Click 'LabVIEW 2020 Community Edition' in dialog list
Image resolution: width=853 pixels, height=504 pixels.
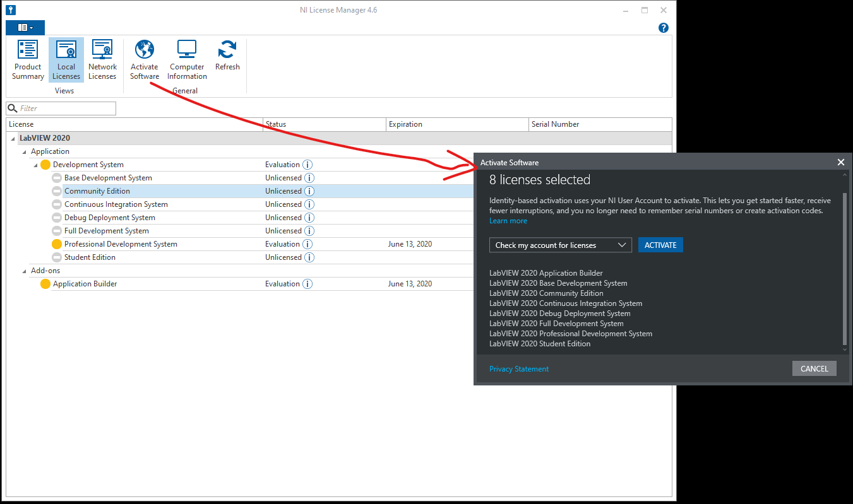coord(546,293)
